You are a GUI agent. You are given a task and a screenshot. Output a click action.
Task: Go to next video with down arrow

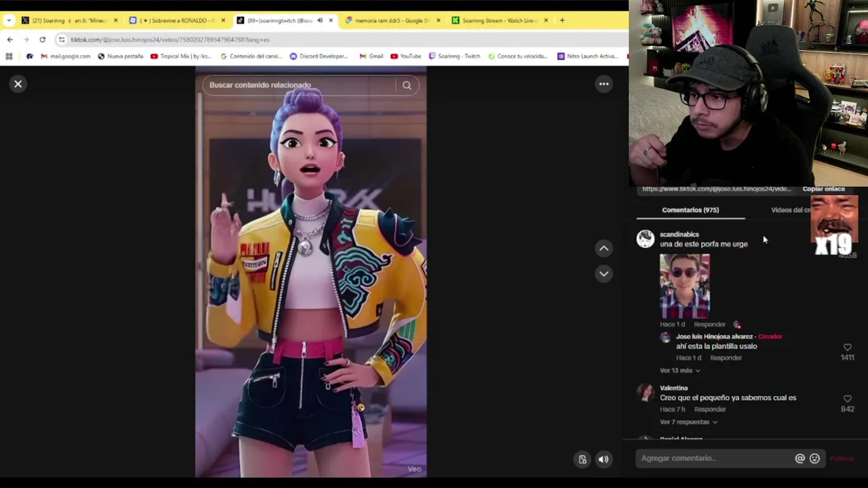[604, 274]
